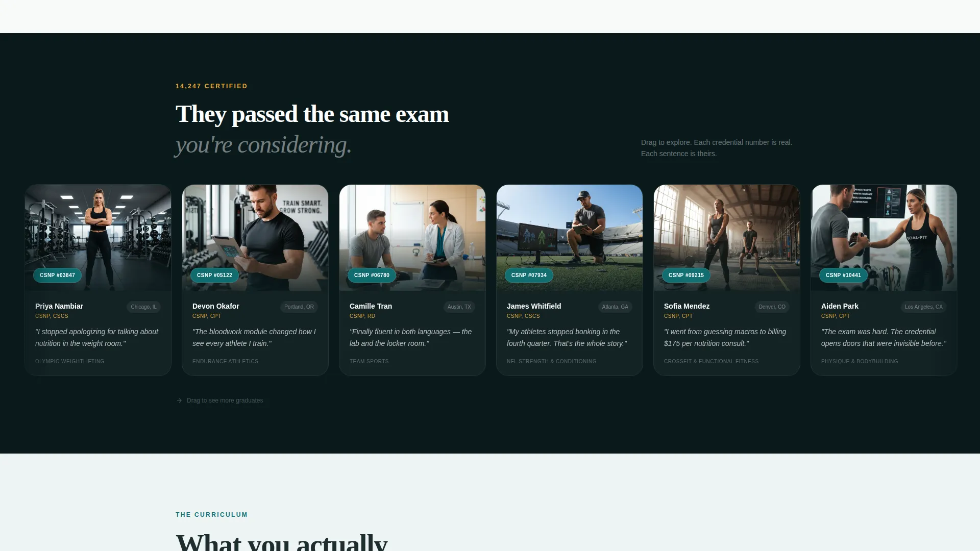Click the ENDURANCE ATHLETICS label
Viewport: 980px width, 551px height.
(225, 361)
